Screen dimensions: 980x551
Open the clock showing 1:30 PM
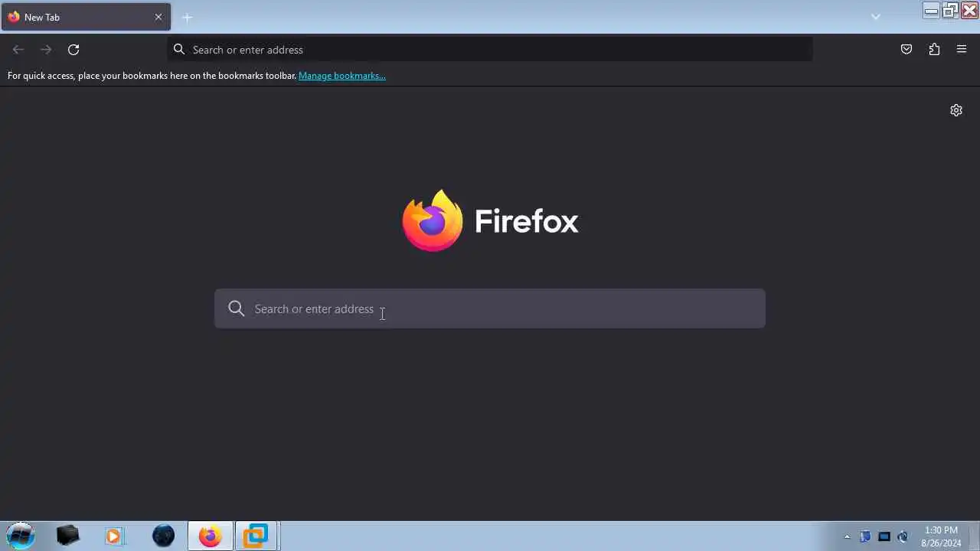click(x=941, y=536)
